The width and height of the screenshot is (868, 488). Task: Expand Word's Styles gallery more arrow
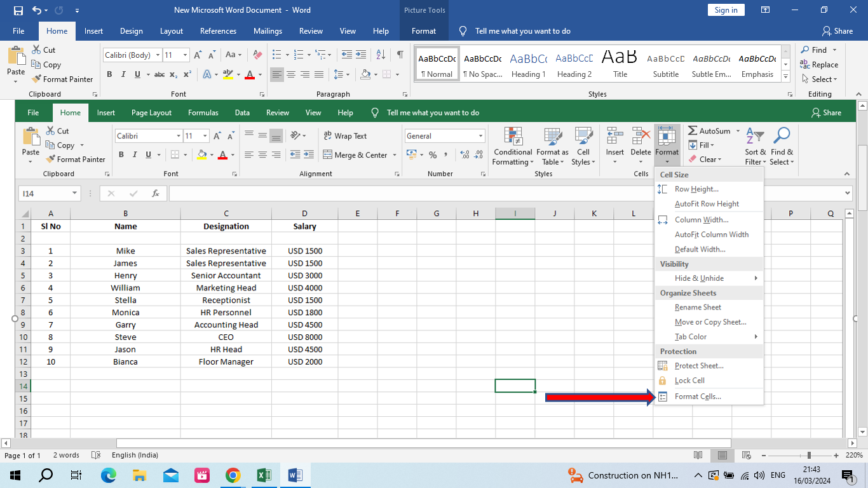786,76
